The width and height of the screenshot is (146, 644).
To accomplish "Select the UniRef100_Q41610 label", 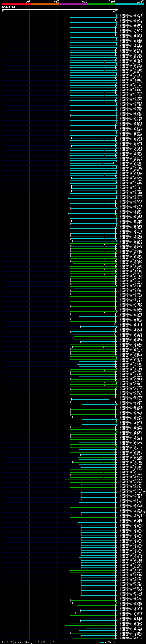I will [131, 289].
